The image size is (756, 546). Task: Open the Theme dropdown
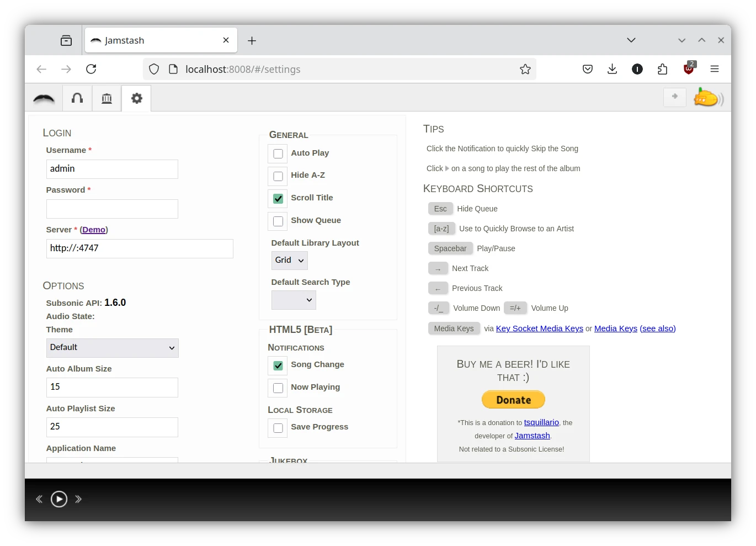pos(112,348)
